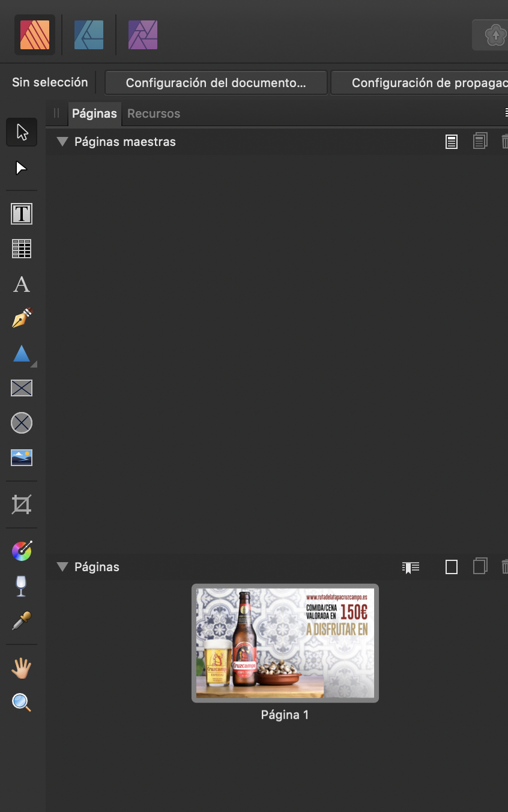Select the Color Picker eyedropper tool

click(x=22, y=621)
